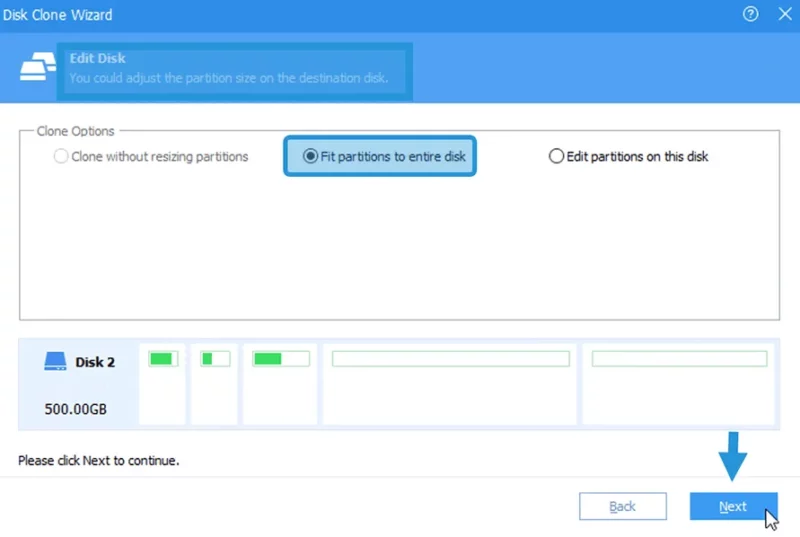Viewport: 800px width, 537px height.
Task: Click the Disk 2 label
Action: click(95, 362)
